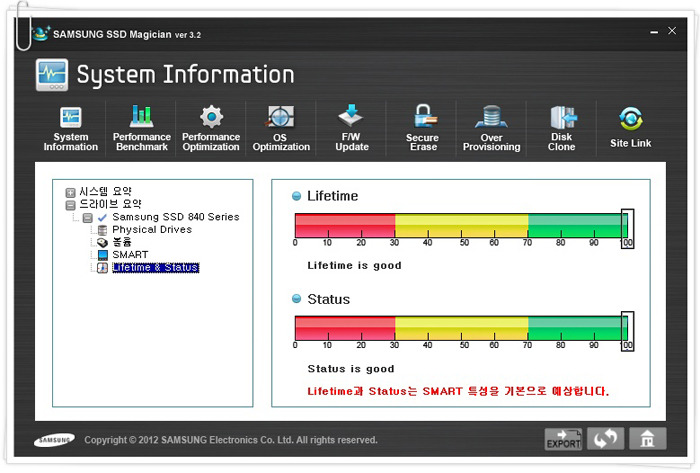Click the copyright notice text

(x=231, y=440)
